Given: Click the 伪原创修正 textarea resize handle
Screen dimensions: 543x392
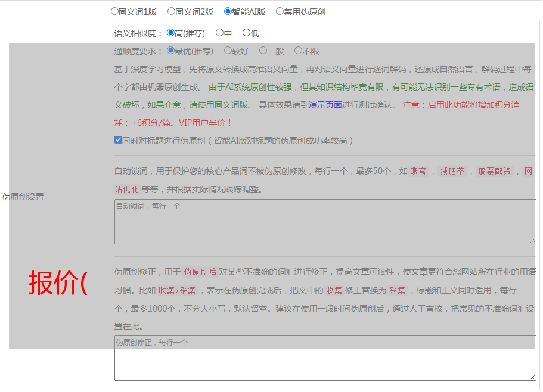Looking at the screenshot, I should tap(533, 377).
